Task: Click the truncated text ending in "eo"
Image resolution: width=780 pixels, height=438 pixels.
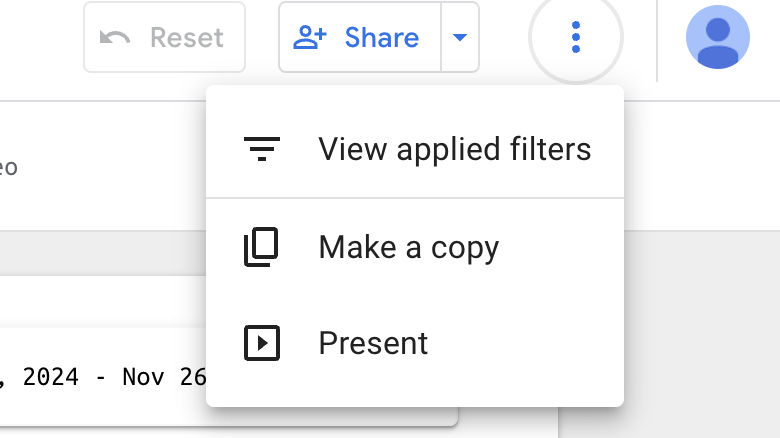Action: [x=8, y=167]
